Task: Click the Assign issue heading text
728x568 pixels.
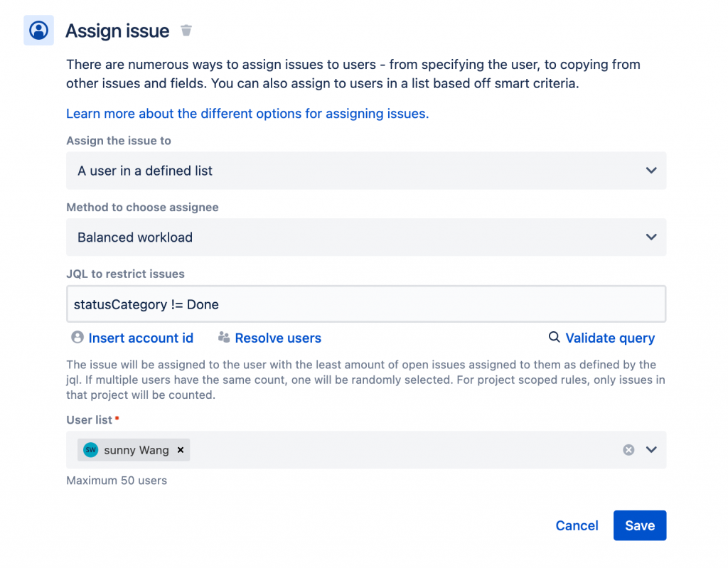Action: pos(117,31)
